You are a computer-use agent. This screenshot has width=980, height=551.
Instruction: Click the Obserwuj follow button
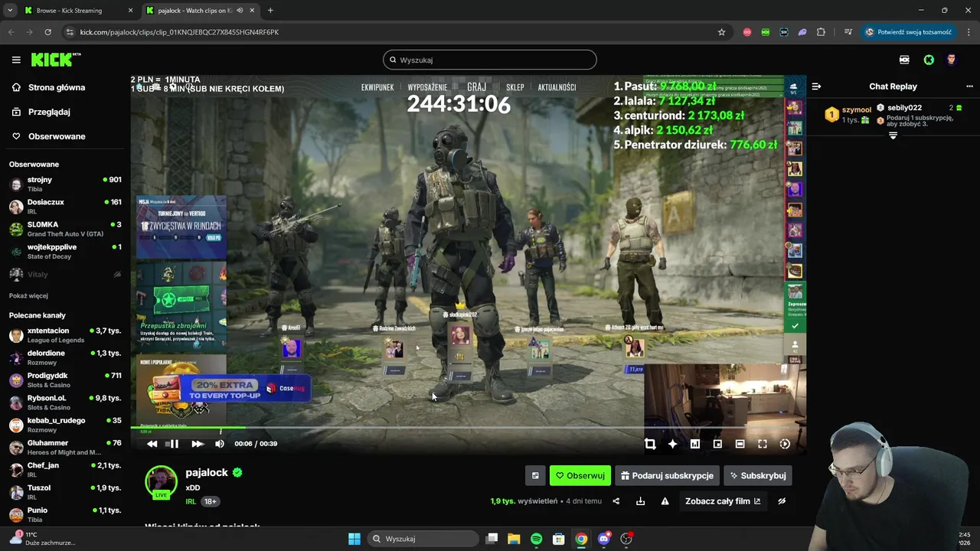pos(580,475)
